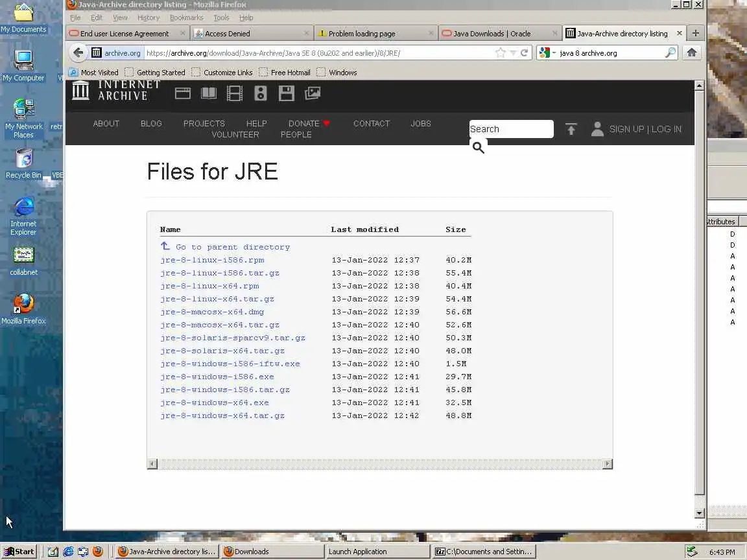Open the File menu
747x560 pixels.
[75, 17]
